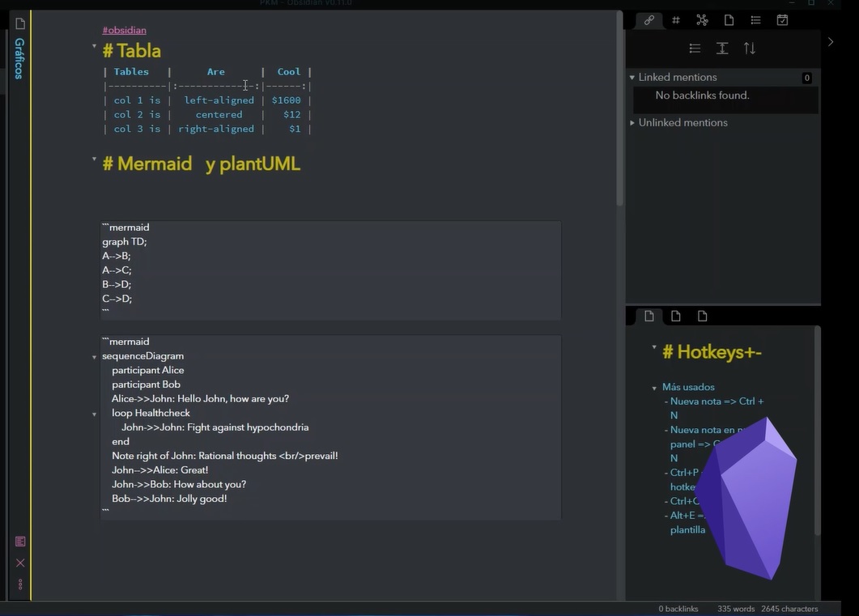Fold the loop Healthcheck block arrow
This screenshot has width=859, height=616.
pos(94,414)
